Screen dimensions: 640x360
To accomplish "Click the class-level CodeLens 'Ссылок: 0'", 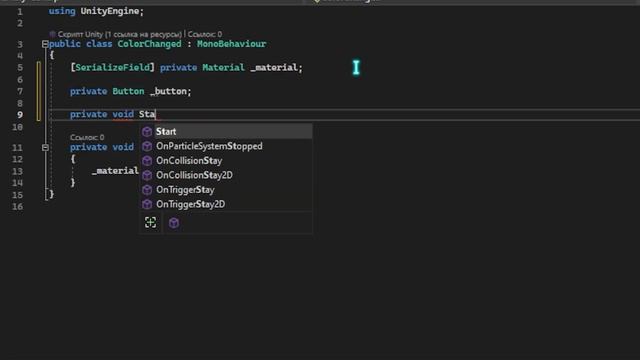I will pos(205,34).
